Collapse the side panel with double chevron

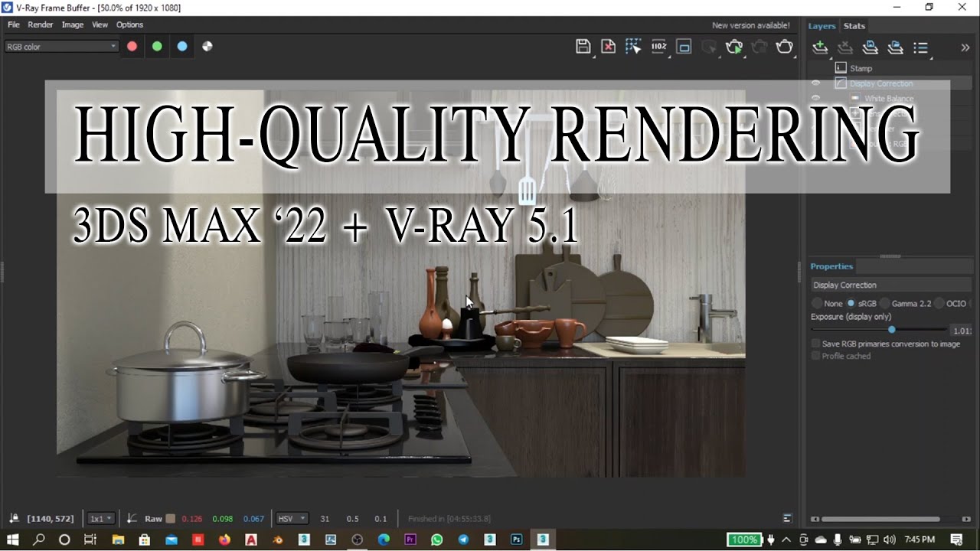(x=965, y=47)
